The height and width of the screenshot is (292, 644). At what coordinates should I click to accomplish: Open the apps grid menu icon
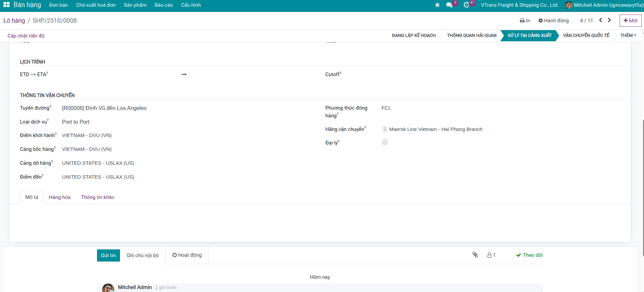point(6,5)
